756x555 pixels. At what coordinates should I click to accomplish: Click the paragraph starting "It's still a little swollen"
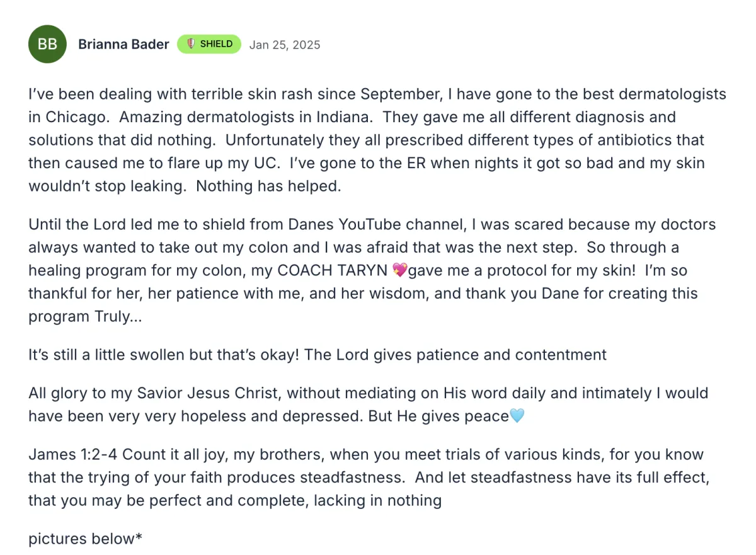click(318, 355)
